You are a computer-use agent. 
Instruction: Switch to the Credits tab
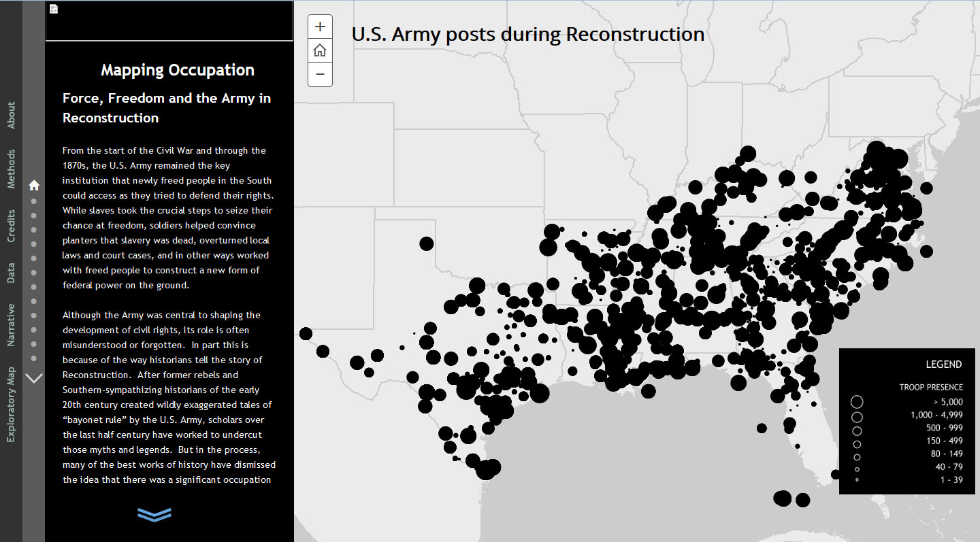(11, 226)
